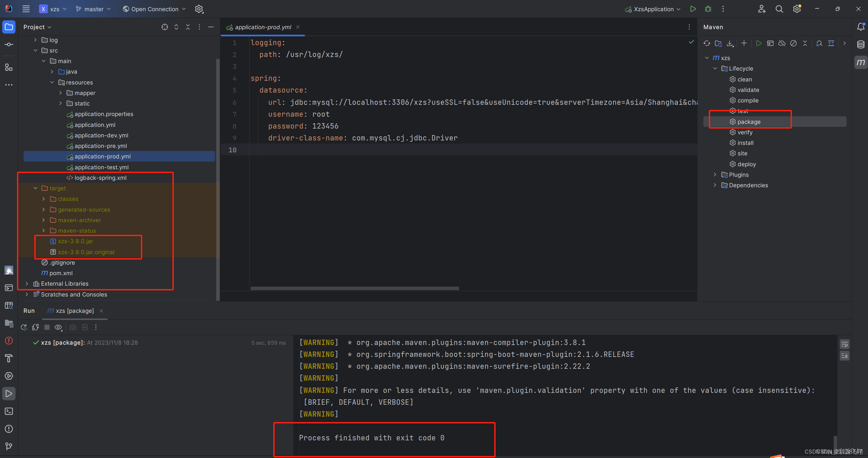Collapse all in Project panel

[x=188, y=27]
